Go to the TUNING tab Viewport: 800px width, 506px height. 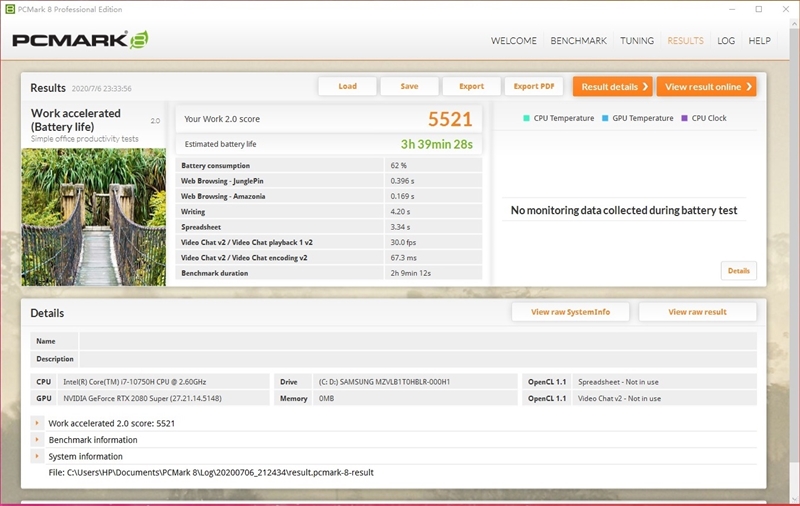[637, 41]
